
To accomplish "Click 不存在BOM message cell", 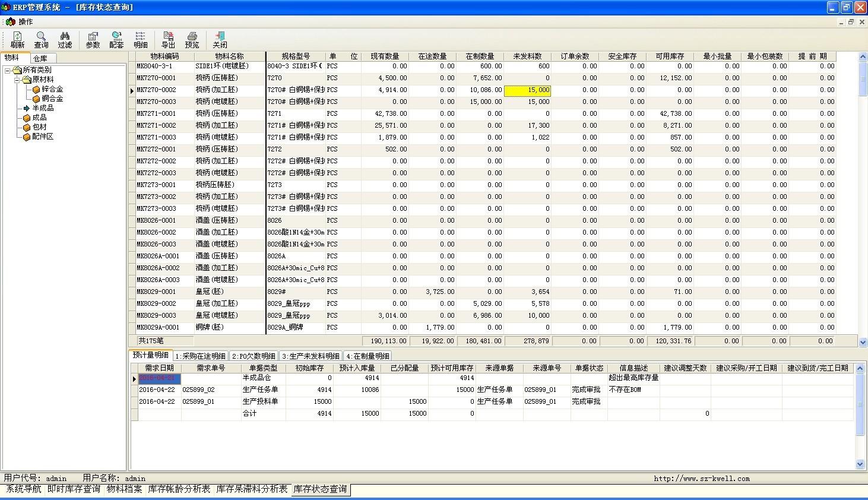I will click(625, 390).
